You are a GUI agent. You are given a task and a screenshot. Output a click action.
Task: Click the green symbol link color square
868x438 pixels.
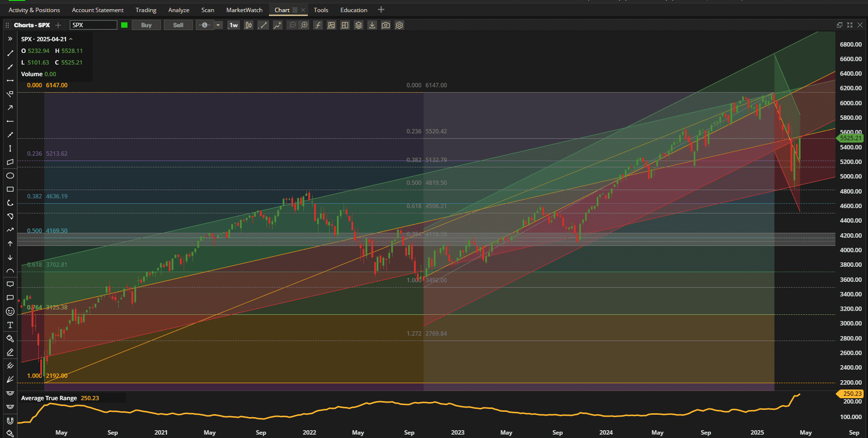125,25
